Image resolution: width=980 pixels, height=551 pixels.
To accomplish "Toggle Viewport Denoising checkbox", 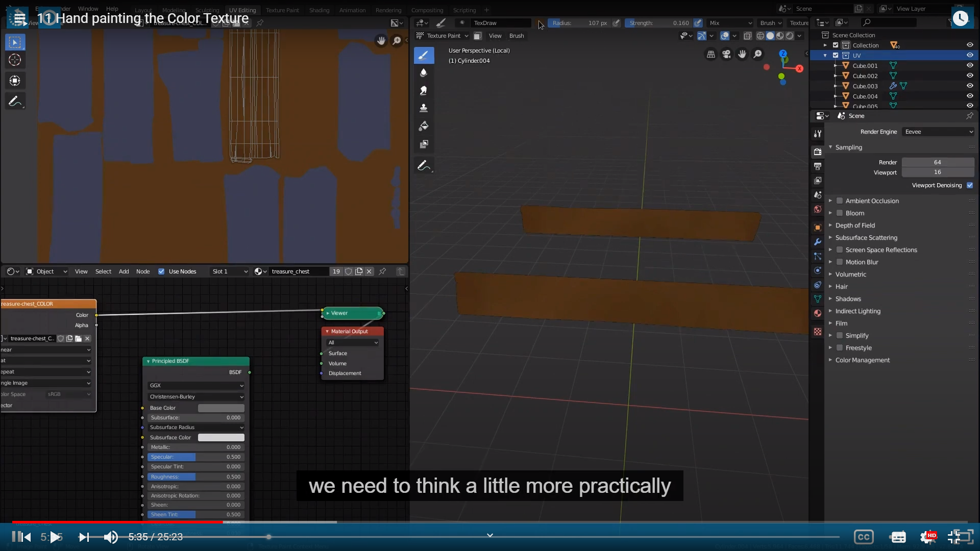I will point(970,185).
